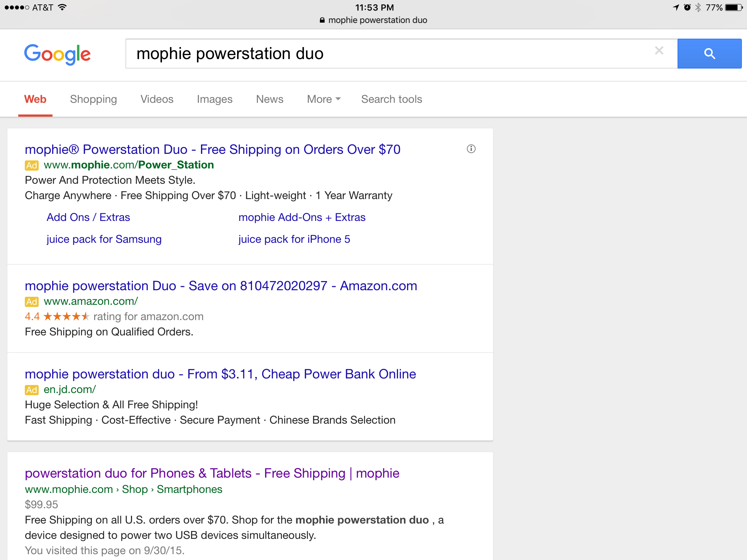Open the mophie Powerstation Duo ad link
747x560 pixels.
coord(212,149)
